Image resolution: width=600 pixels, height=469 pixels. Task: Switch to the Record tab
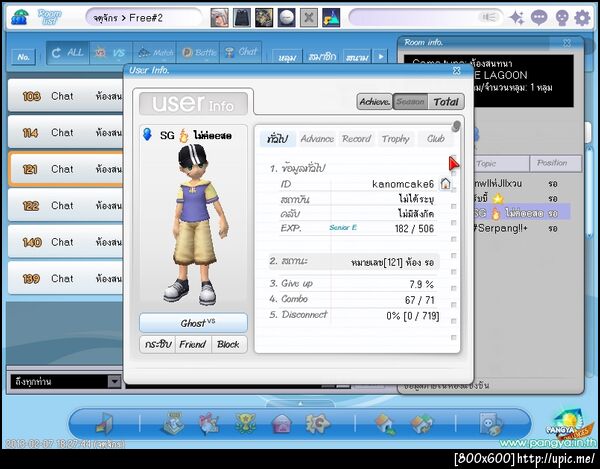click(357, 139)
